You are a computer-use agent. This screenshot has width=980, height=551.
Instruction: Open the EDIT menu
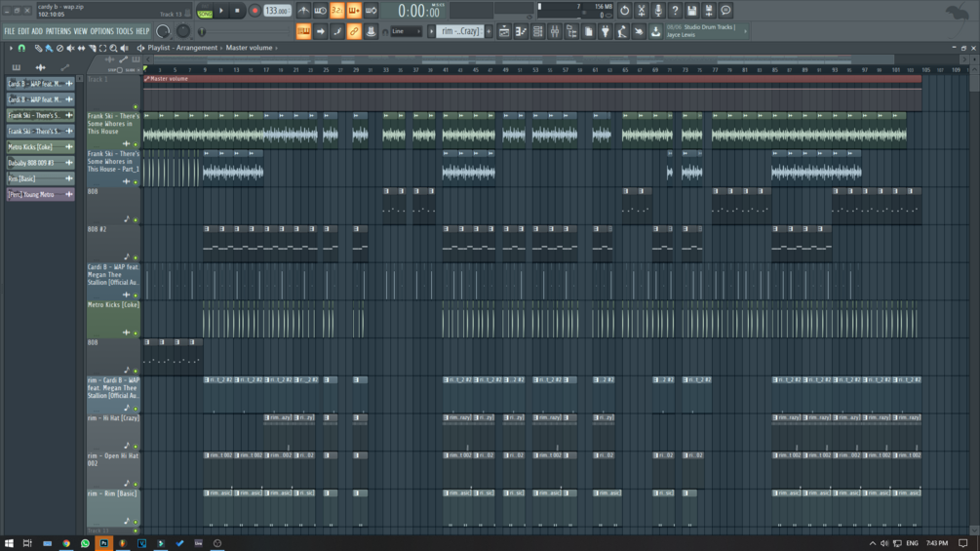(x=23, y=31)
